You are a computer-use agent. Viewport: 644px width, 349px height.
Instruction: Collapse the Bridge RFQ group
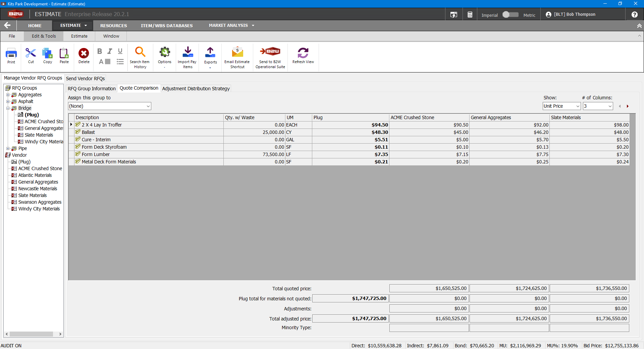(8, 108)
